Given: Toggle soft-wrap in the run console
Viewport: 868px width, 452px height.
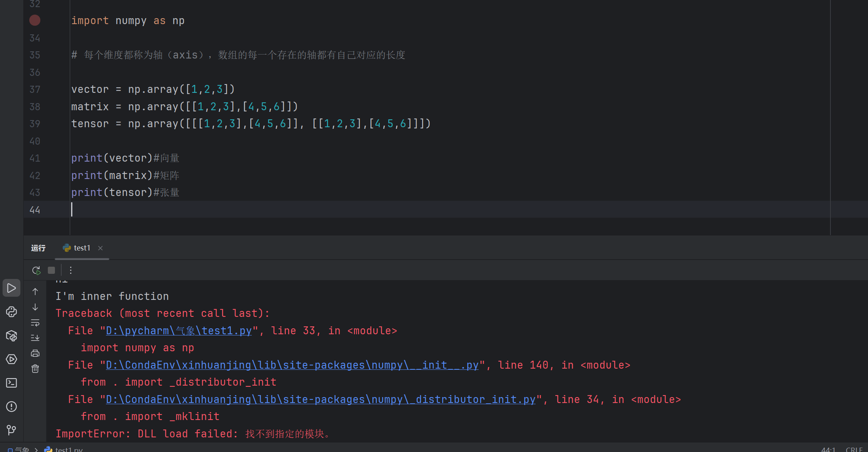Looking at the screenshot, I should click(35, 322).
